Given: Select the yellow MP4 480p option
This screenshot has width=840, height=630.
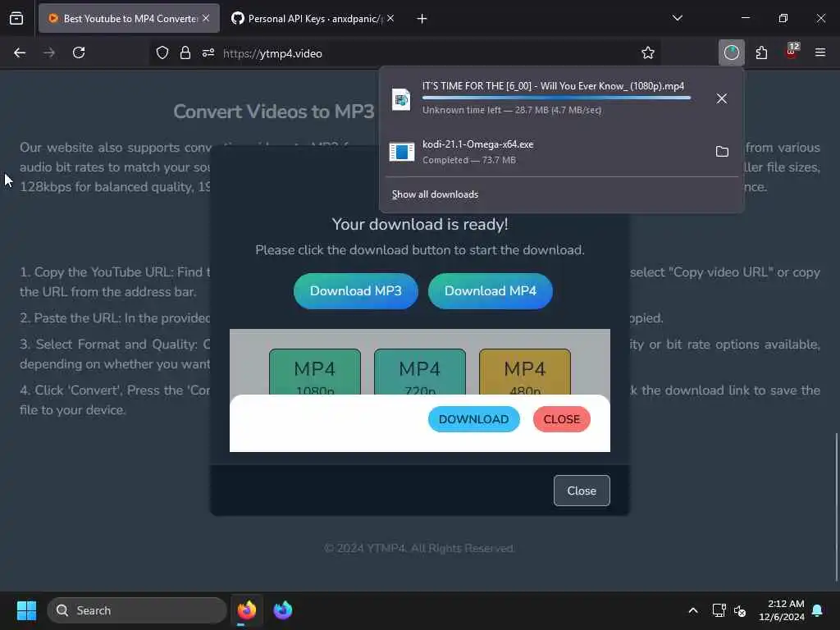Looking at the screenshot, I should click(x=525, y=373).
